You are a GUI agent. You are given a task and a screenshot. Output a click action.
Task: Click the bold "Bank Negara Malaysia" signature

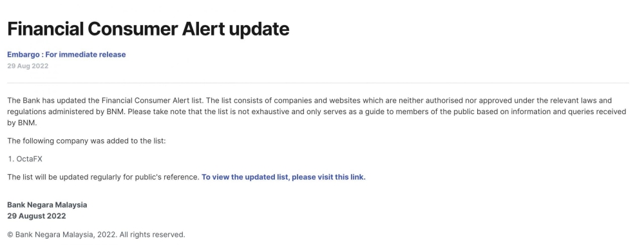pyautogui.click(x=47, y=205)
